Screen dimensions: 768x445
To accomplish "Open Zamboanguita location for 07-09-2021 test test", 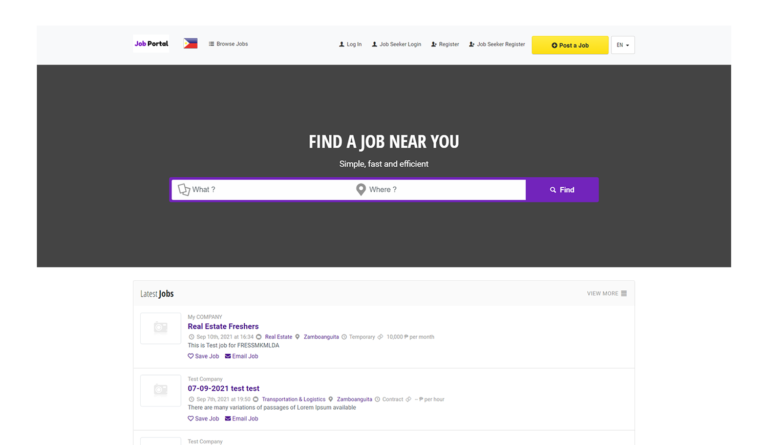I will click(x=354, y=399).
